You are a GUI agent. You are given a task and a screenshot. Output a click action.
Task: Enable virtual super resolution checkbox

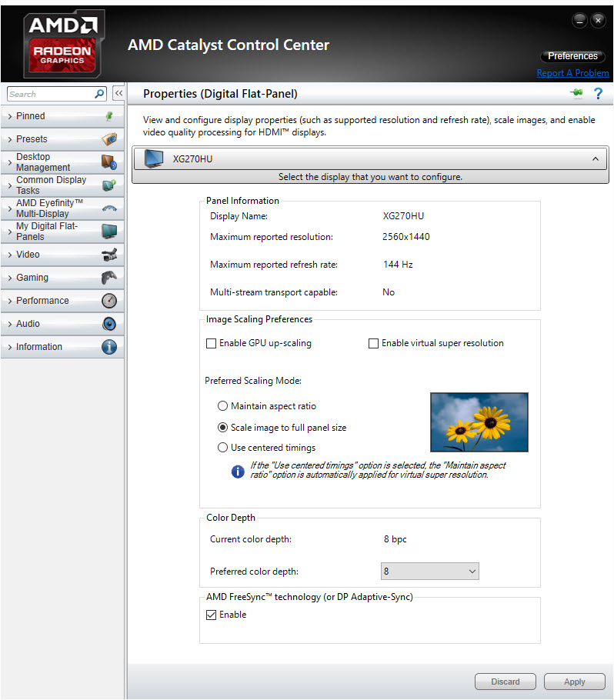tap(373, 343)
